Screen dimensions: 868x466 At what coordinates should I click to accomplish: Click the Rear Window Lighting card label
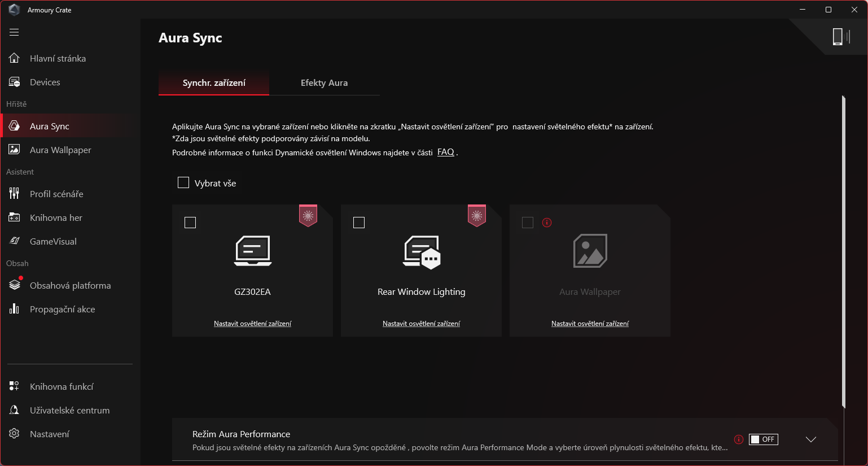[x=422, y=292]
